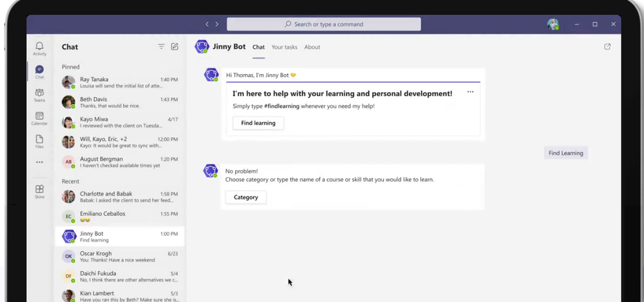This screenshot has width=644, height=302.
Task: Open Emiliano Ceballos conversation
Action: (x=120, y=216)
